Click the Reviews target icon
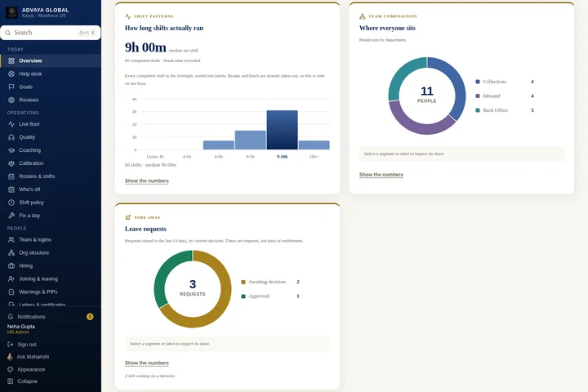Viewport: 588px width, 392px height. click(x=11, y=100)
